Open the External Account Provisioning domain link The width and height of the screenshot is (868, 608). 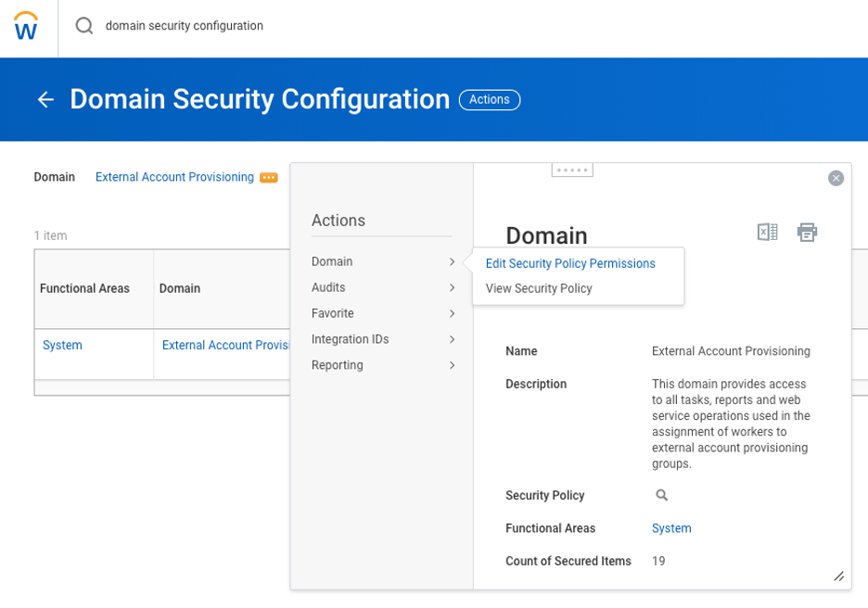click(174, 177)
